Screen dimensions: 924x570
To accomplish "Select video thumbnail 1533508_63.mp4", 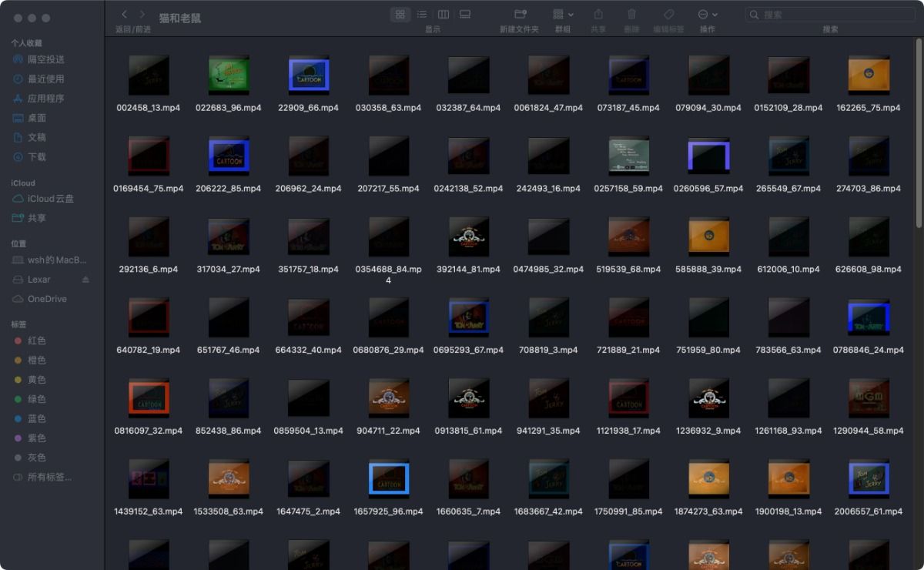I will pyautogui.click(x=229, y=478).
